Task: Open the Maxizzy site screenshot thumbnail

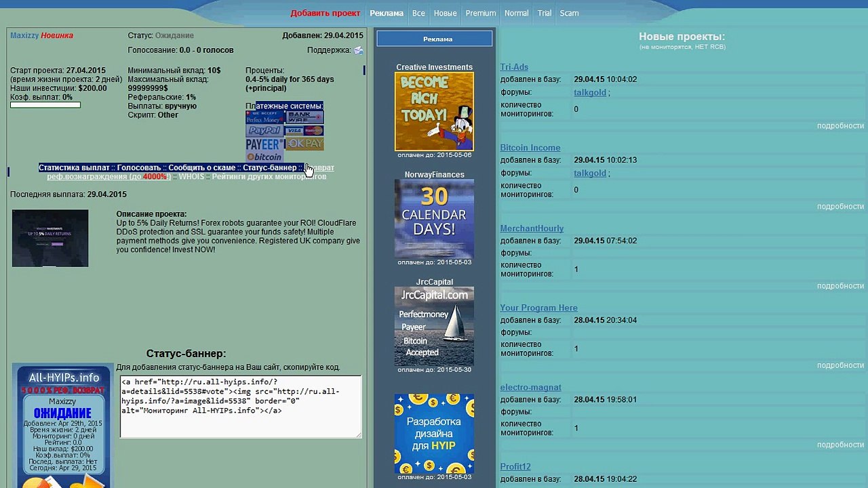Action: pyautogui.click(x=50, y=238)
